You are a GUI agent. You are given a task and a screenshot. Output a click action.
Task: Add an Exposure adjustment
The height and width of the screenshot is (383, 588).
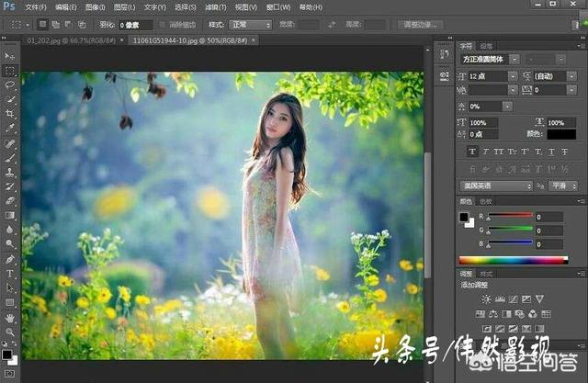tap(526, 299)
